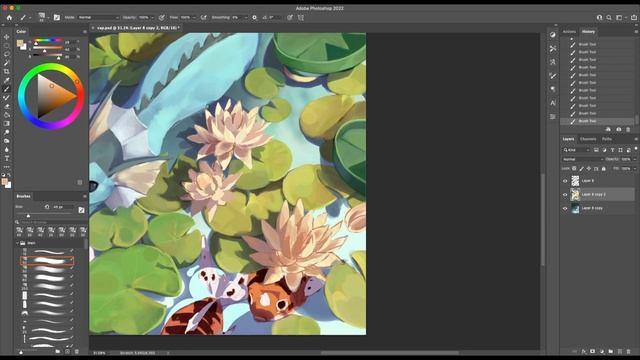Switch to the Actions tab
Image resolution: width=640 pixels, height=360 pixels.
point(569,31)
